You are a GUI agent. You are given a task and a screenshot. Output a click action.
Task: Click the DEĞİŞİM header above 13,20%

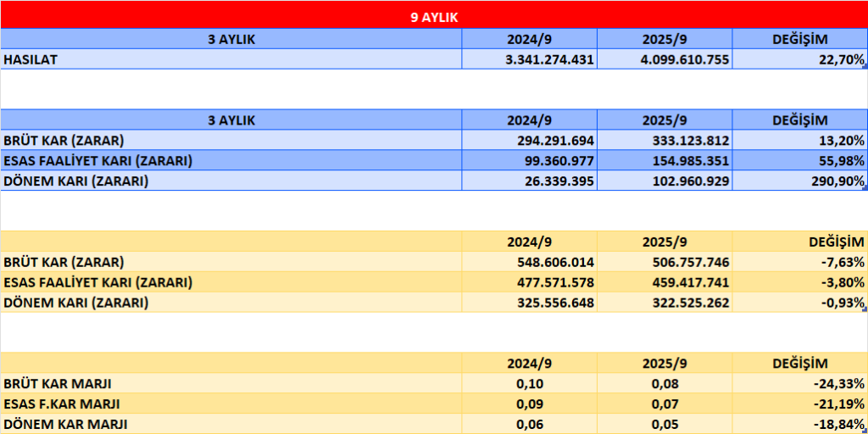pos(800,120)
